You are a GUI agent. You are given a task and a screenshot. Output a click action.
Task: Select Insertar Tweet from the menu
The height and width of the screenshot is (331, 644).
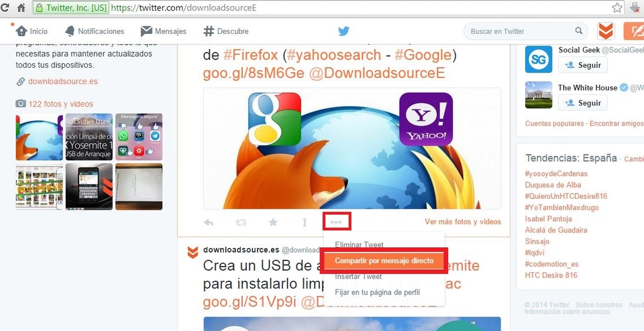[x=358, y=277]
